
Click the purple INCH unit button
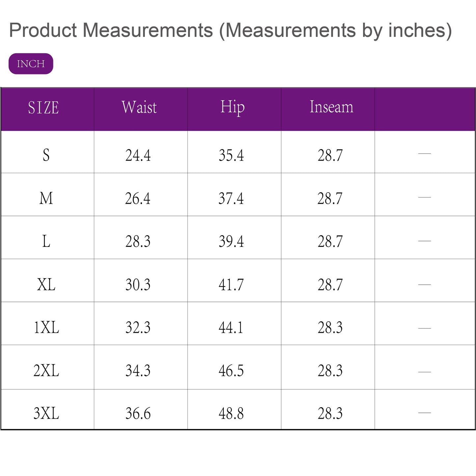tap(31, 64)
